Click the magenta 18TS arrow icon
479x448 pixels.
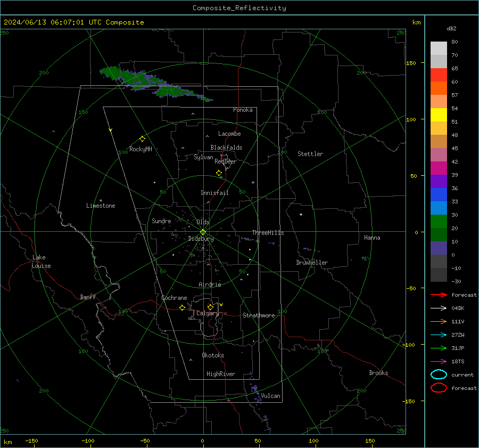(x=439, y=362)
